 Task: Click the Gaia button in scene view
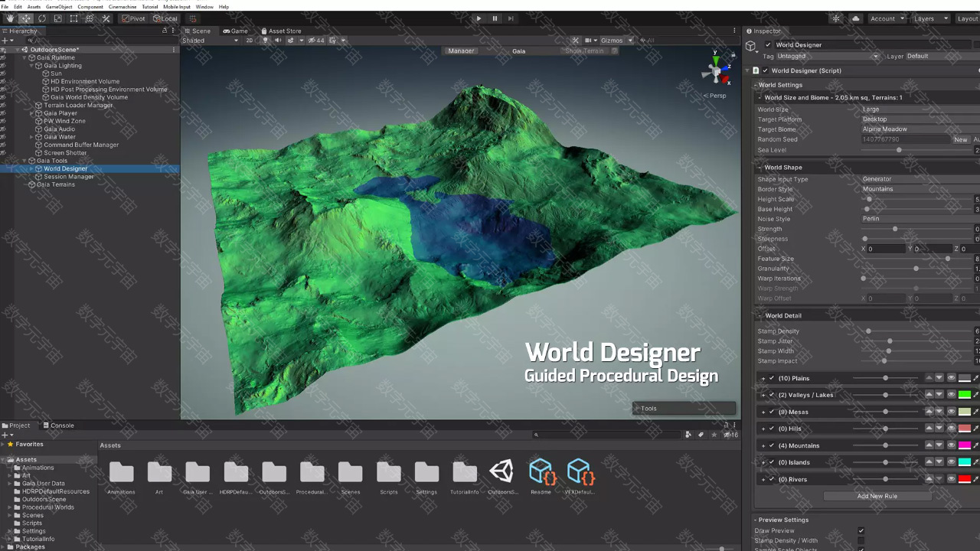(519, 51)
